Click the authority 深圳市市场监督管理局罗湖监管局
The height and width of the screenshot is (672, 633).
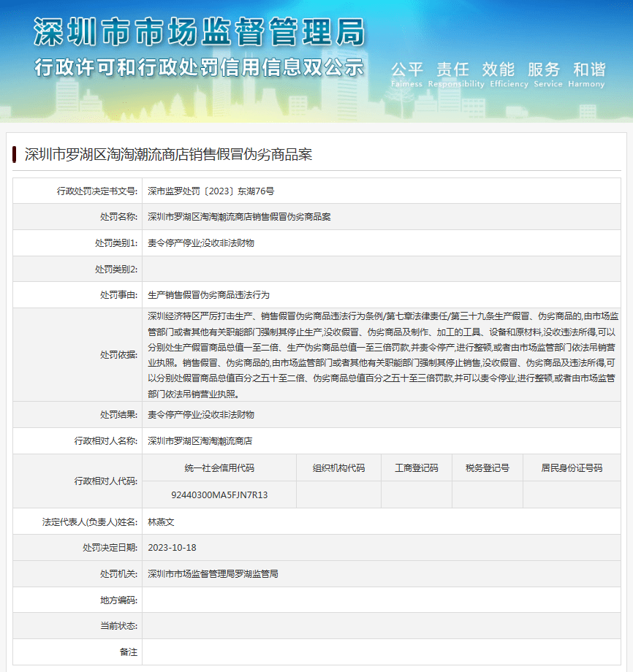(213, 574)
